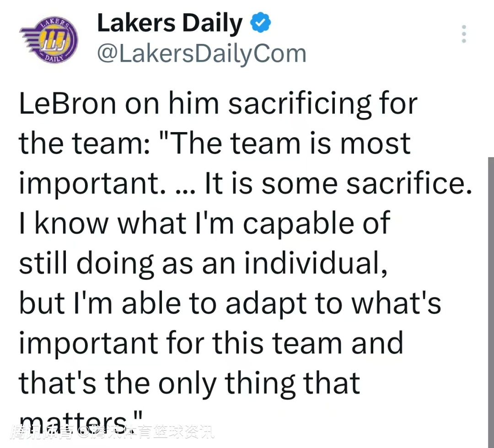Click the line 'still doing as an individual,'
This screenshot has height=448, width=494.
click(x=204, y=263)
